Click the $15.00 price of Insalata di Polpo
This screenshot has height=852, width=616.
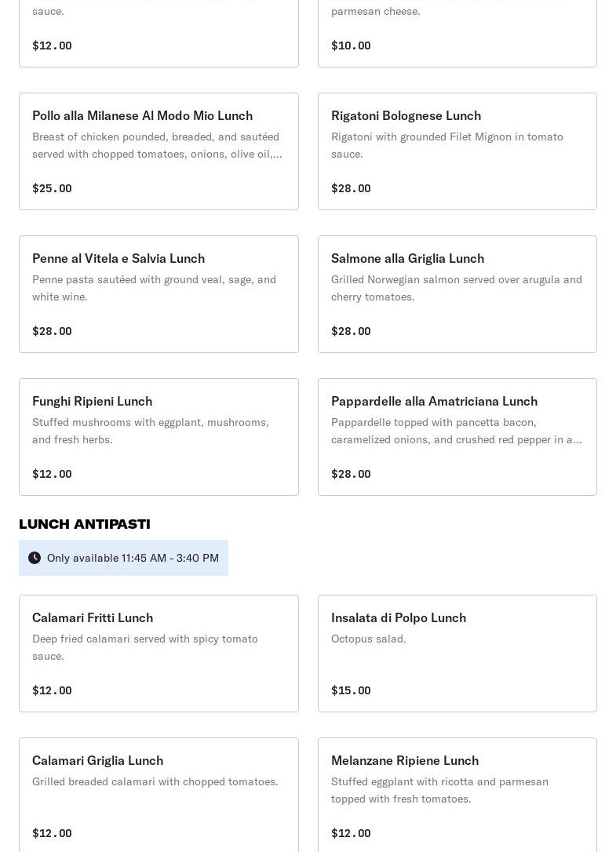click(x=351, y=690)
